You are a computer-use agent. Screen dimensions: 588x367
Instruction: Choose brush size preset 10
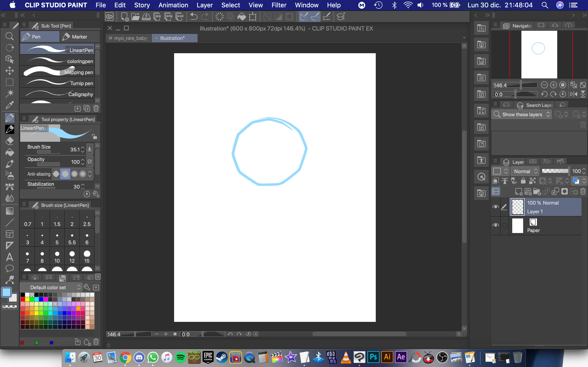(57, 257)
